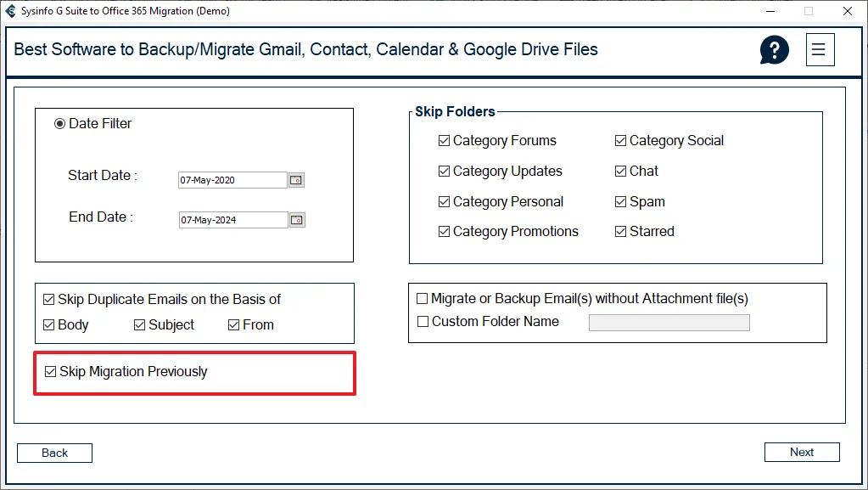868x490 pixels.
Task: Uncheck Category Social skip folder
Action: (x=620, y=141)
